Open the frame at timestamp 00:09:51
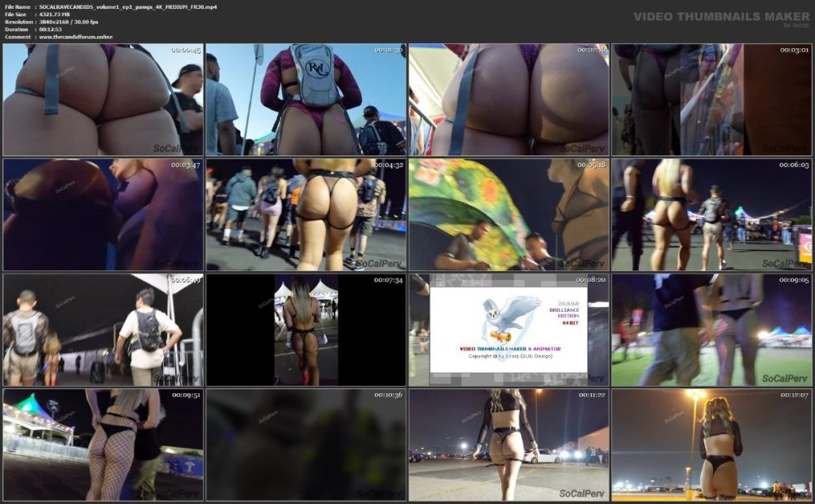 (103, 445)
